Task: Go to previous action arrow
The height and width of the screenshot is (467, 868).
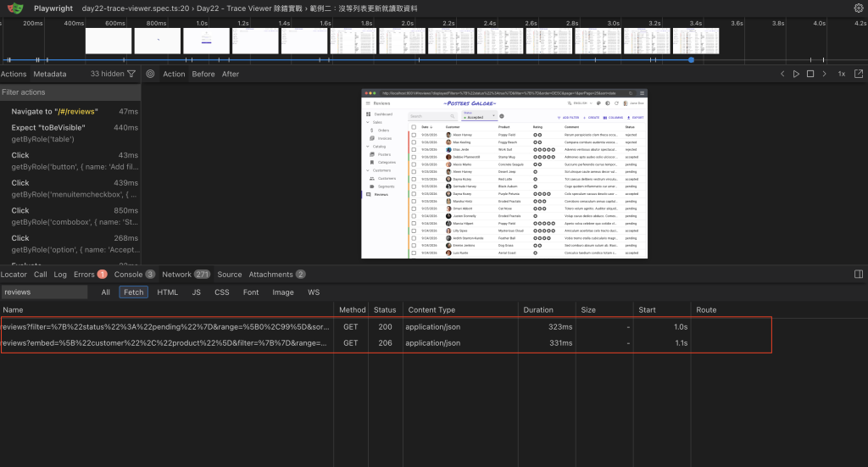Action: (x=782, y=74)
